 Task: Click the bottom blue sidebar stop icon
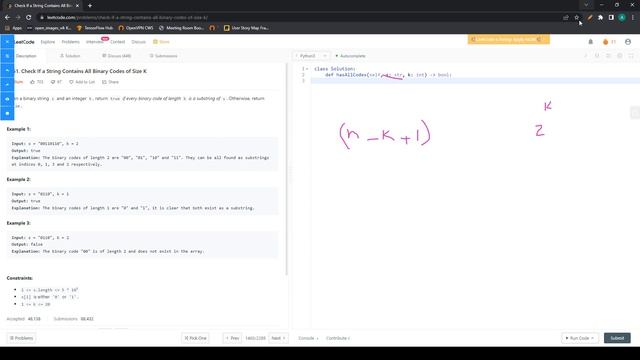(x=7, y=113)
